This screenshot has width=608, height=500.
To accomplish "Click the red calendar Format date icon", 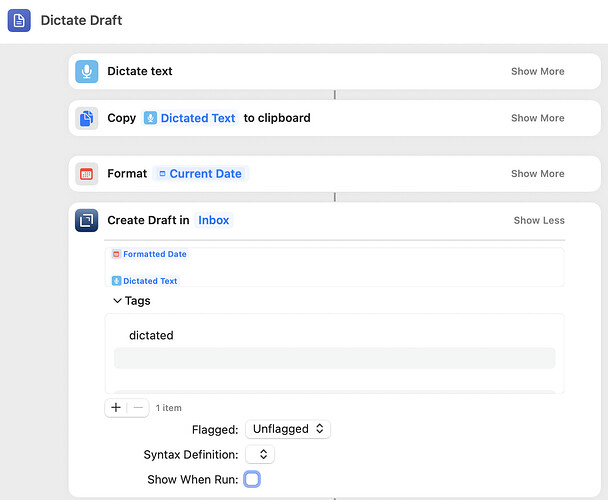I will click(86, 174).
